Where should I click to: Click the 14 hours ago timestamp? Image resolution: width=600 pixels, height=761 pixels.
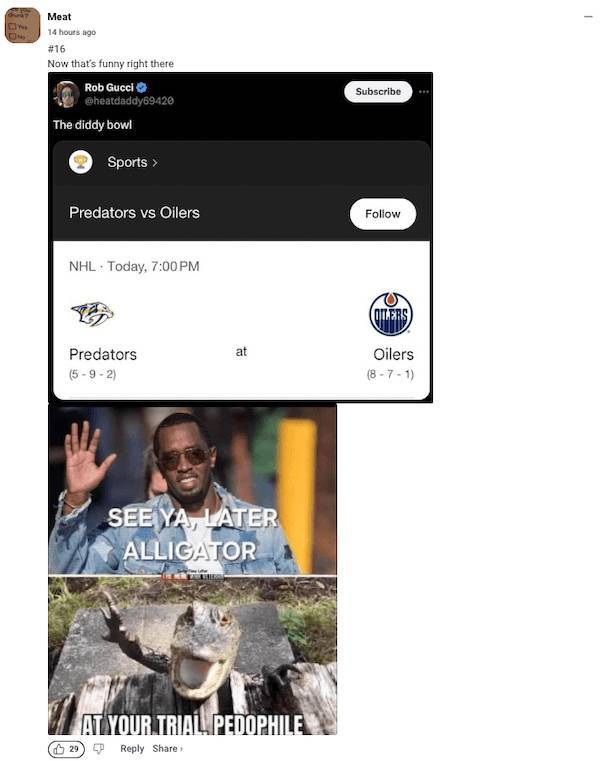[71, 32]
